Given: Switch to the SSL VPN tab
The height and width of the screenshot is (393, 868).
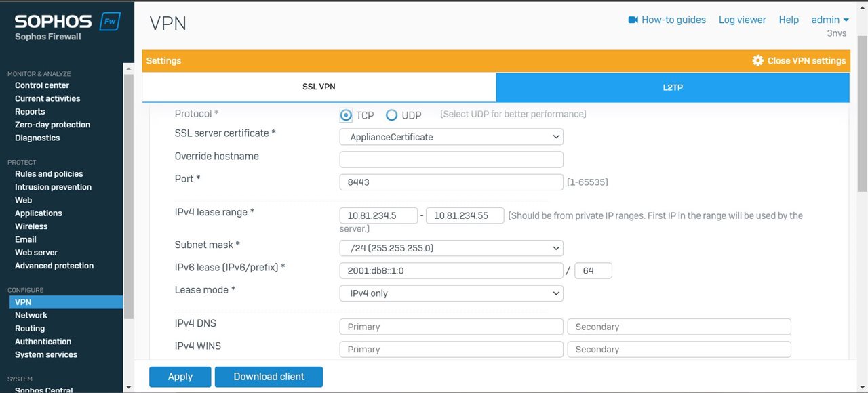Looking at the screenshot, I should pyautogui.click(x=319, y=87).
